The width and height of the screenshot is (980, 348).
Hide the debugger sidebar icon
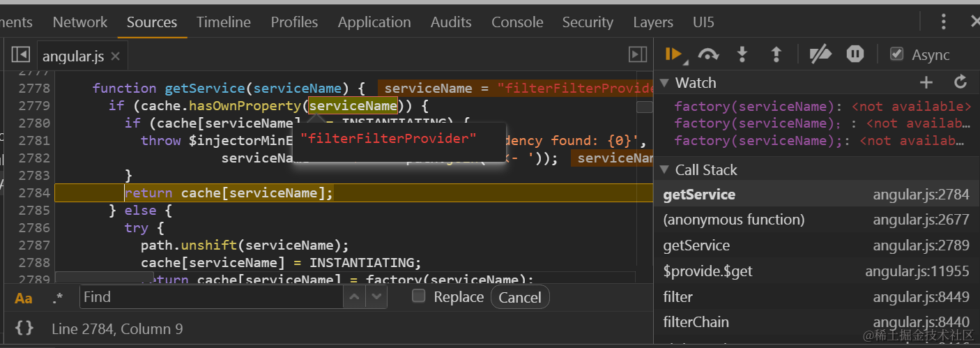tap(637, 54)
